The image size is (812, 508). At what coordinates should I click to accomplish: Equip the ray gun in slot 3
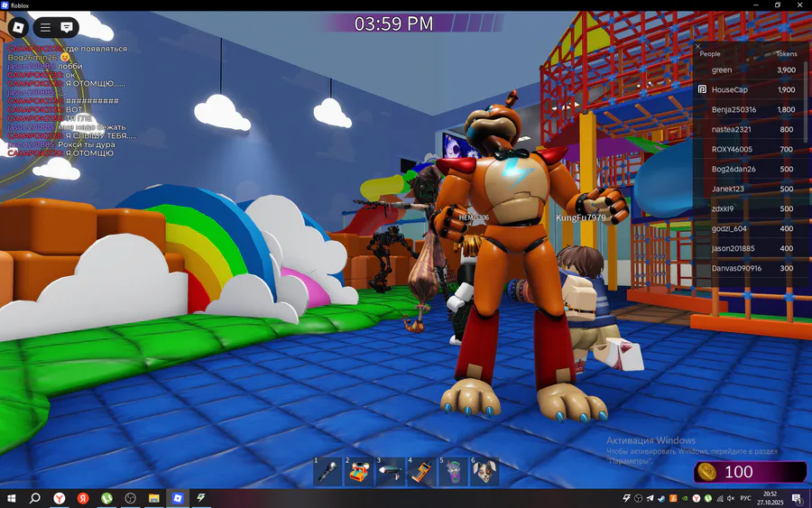click(391, 471)
